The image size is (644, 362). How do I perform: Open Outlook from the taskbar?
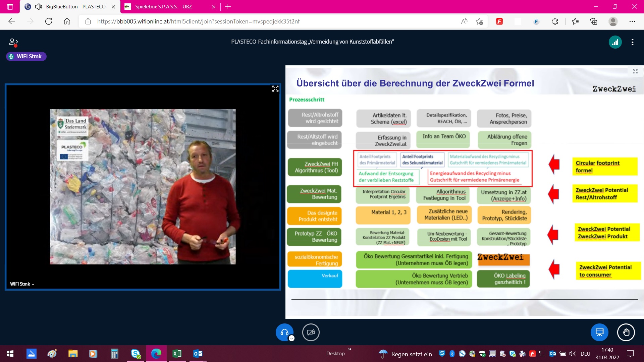point(198,354)
